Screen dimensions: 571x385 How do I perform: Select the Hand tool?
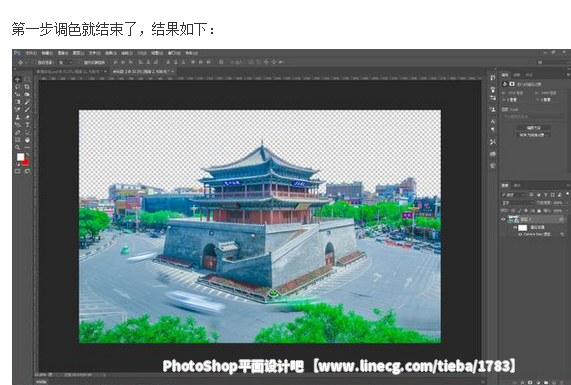27,140
